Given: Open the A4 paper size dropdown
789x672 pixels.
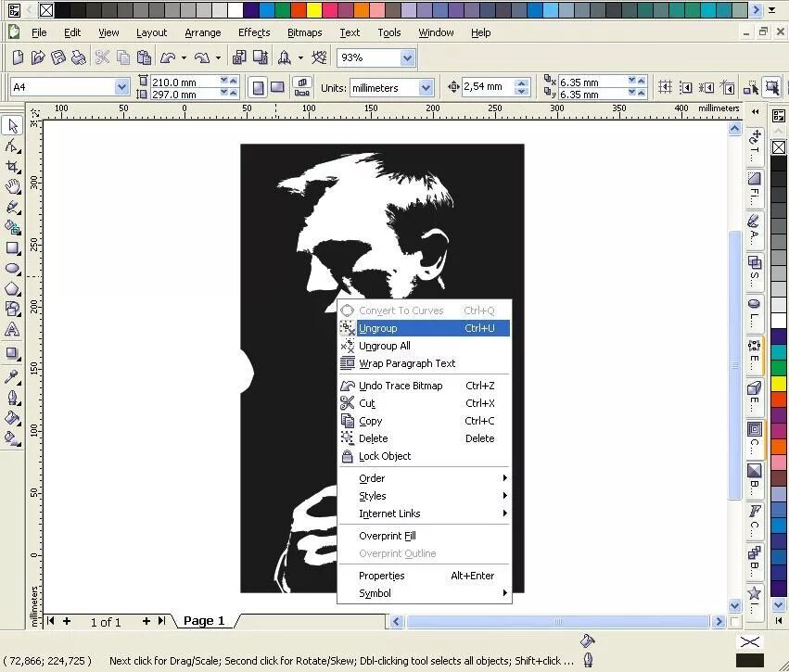Looking at the screenshot, I should pos(121,86).
